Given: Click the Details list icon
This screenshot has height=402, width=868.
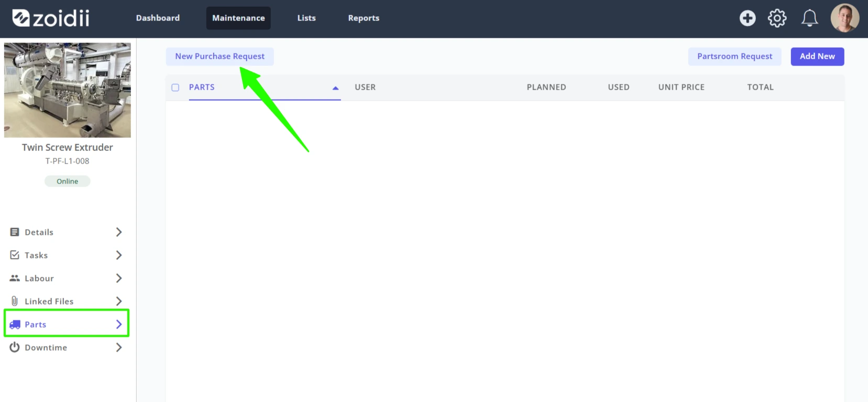Looking at the screenshot, I should pos(15,232).
